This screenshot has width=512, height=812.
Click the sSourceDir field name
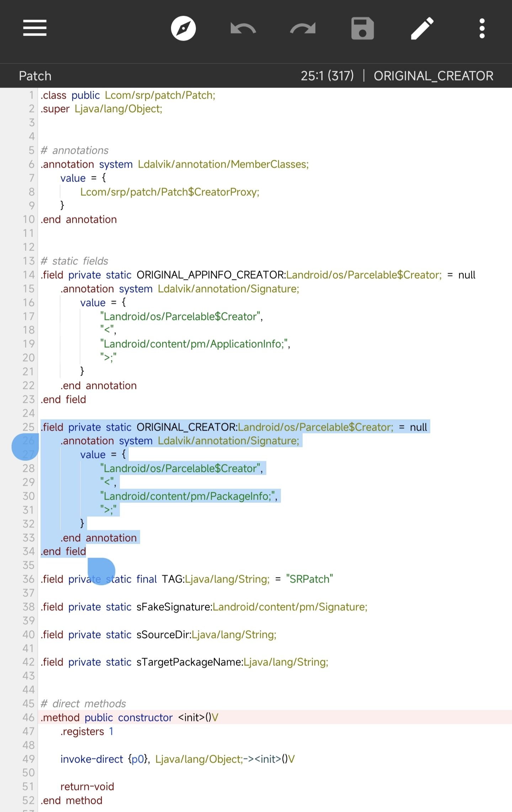[x=163, y=635]
